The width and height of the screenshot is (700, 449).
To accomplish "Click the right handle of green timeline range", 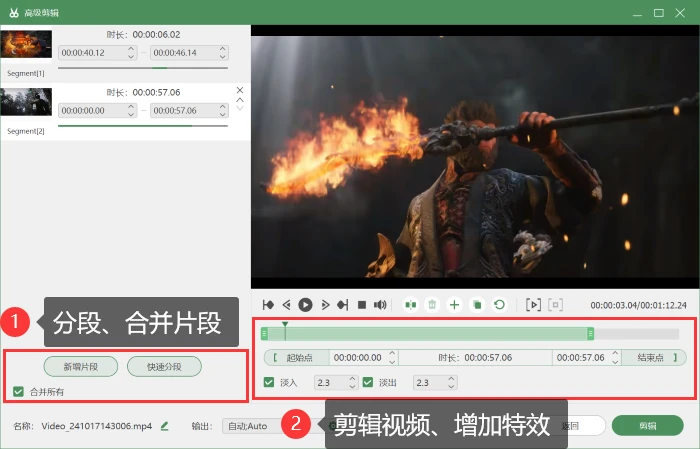I will (x=591, y=333).
